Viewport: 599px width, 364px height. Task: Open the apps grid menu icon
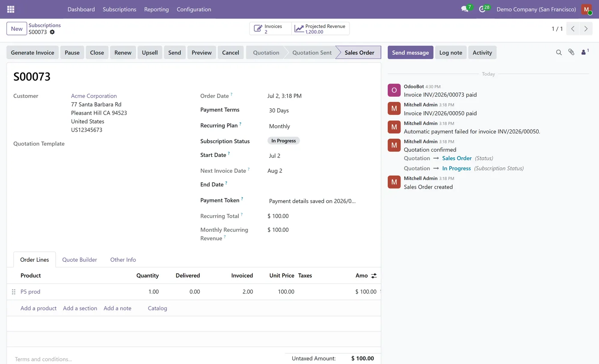(11, 9)
